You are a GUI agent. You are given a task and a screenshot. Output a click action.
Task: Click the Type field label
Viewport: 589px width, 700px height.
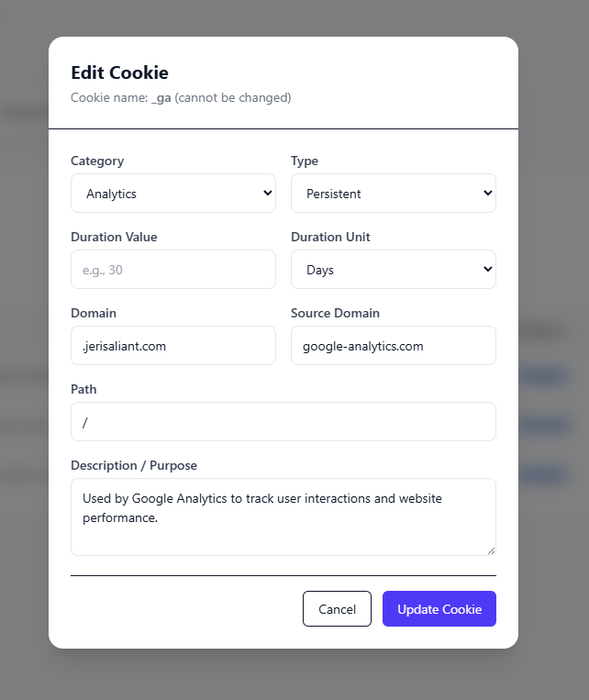click(305, 161)
